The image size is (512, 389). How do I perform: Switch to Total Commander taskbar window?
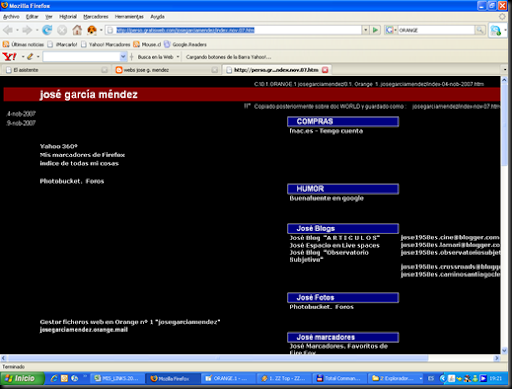click(340, 378)
